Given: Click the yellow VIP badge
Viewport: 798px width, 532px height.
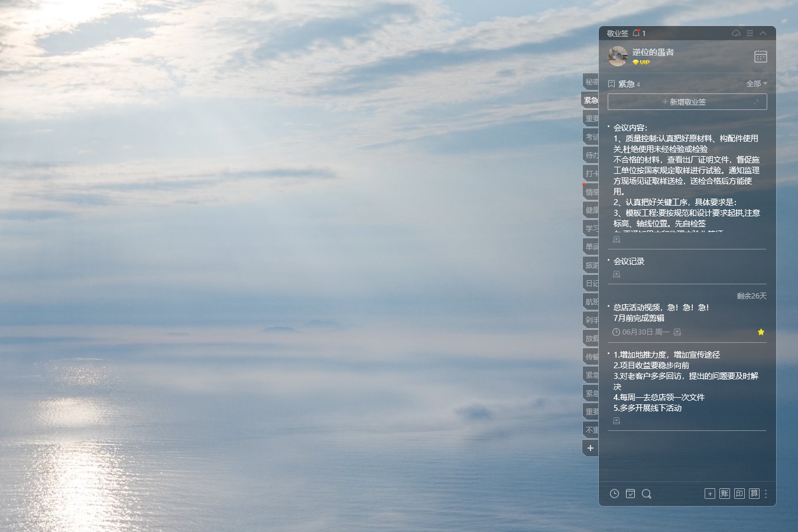Looking at the screenshot, I should (x=641, y=62).
